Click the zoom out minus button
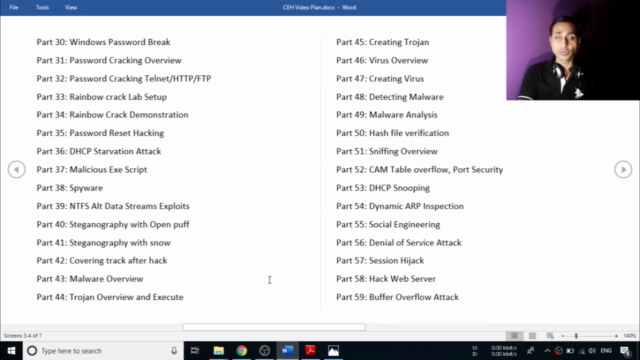This screenshot has width=640, height=360. [x=563, y=336]
